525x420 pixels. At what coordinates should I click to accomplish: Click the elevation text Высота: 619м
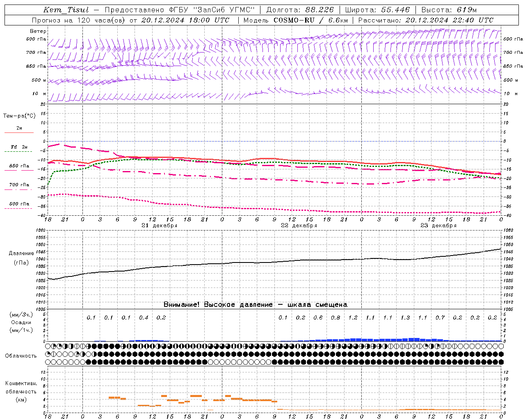(x=449, y=10)
